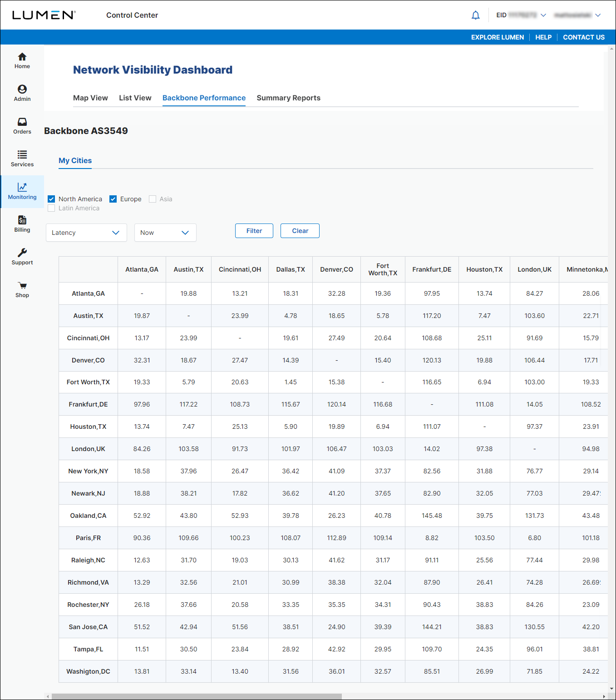Select the Backbone Performance tab

pyautogui.click(x=204, y=98)
